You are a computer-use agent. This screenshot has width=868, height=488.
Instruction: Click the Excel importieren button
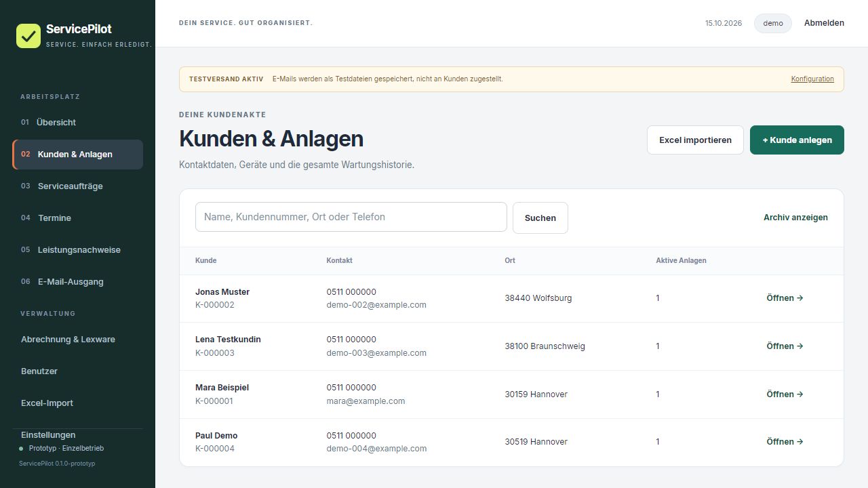click(695, 140)
